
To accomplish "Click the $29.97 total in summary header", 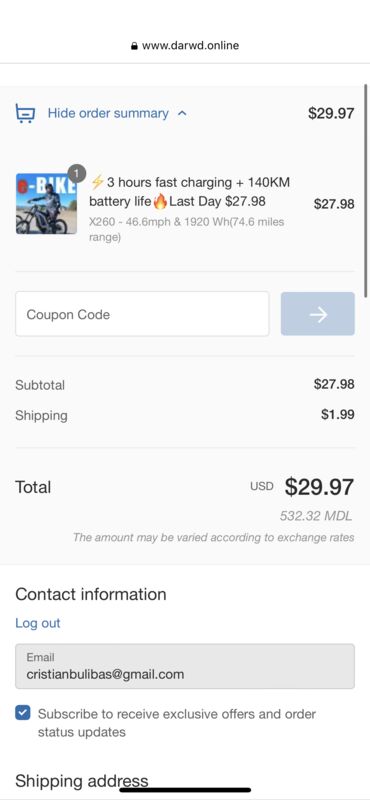I will [x=331, y=113].
